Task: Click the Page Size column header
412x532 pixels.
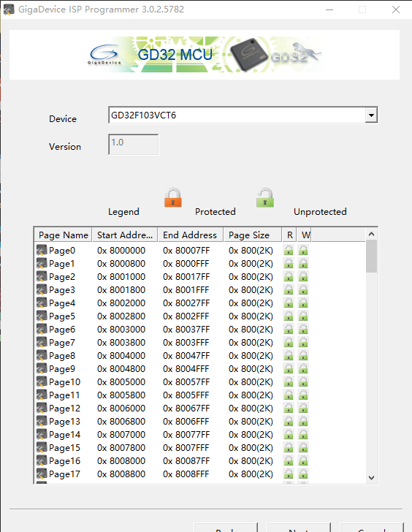Action: tap(253, 235)
